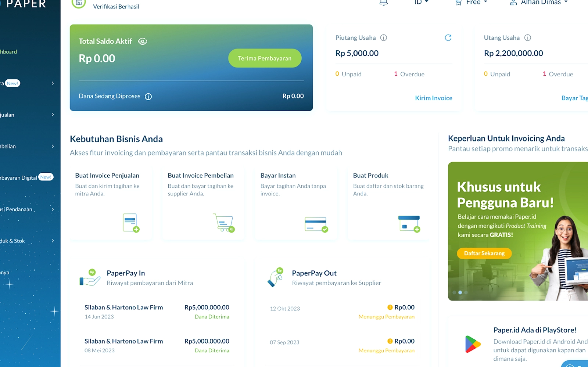This screenshot has height=367, width=588.
Task: Open PaperPay Out heading
Action: click(x=314, y=273)
